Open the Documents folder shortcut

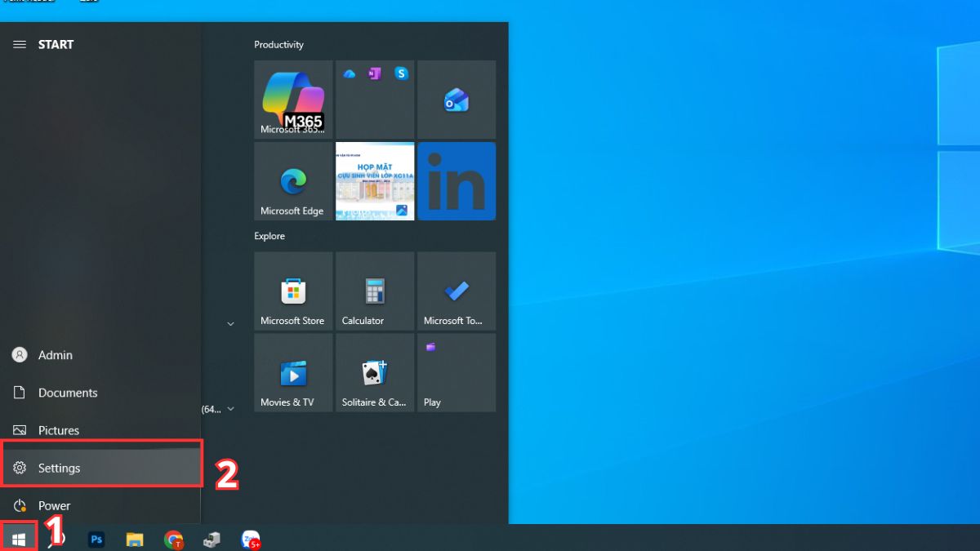coord(100,393)
